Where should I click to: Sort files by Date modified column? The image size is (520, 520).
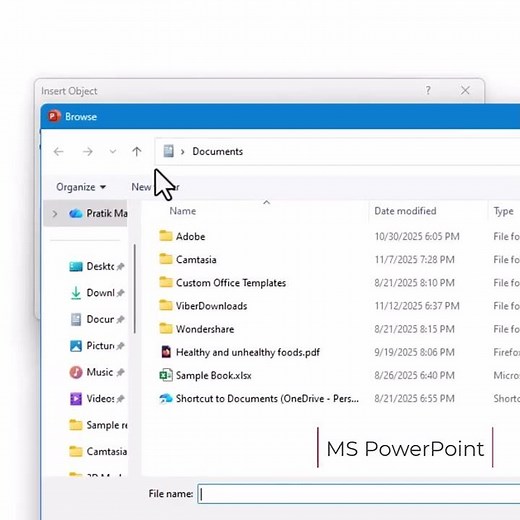[405, 211]
